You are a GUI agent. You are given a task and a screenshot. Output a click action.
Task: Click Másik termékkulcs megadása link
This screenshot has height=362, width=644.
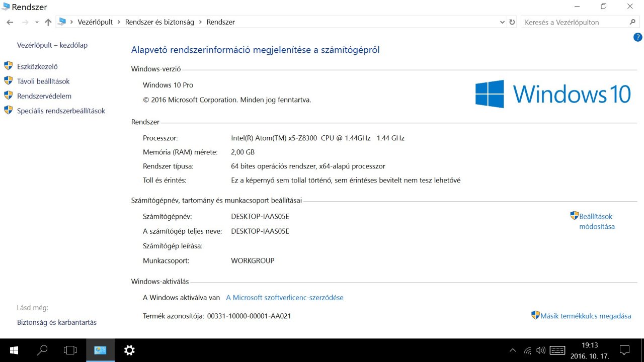pos(586,316)
